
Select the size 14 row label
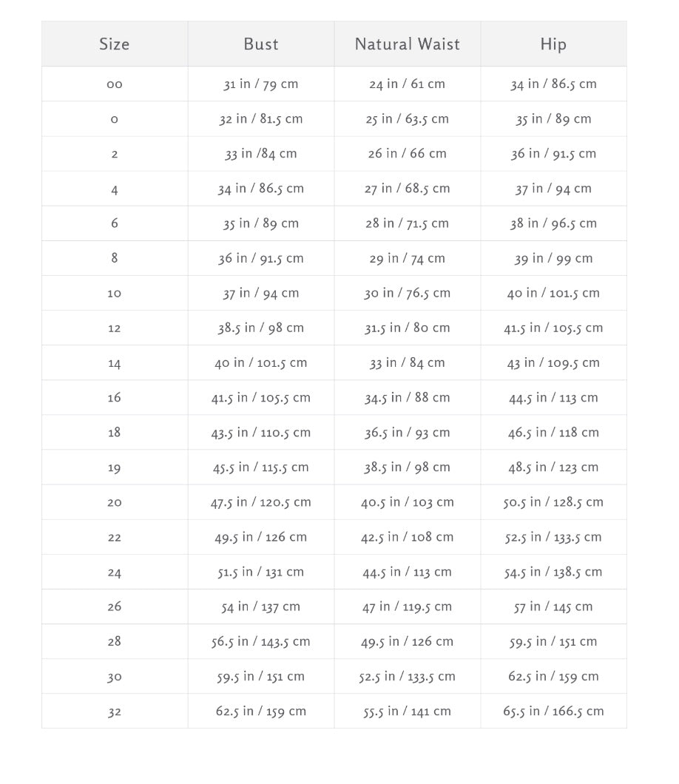coord(115,363)
